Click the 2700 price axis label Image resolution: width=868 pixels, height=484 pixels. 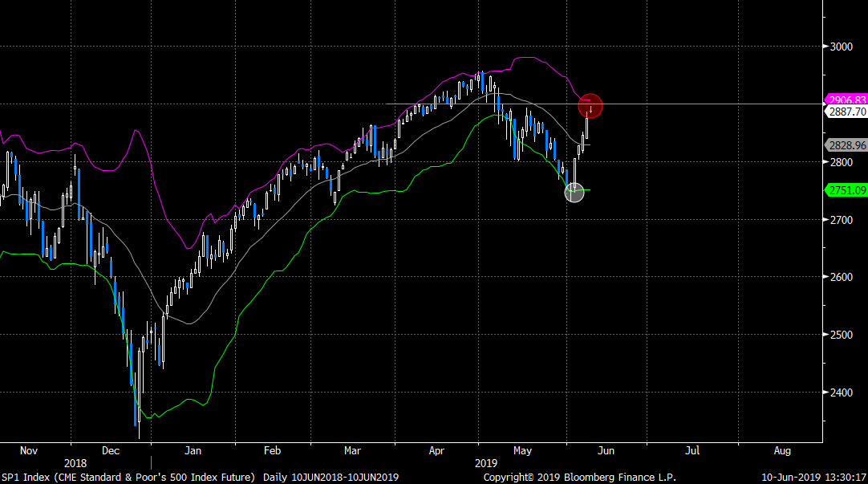842,220
